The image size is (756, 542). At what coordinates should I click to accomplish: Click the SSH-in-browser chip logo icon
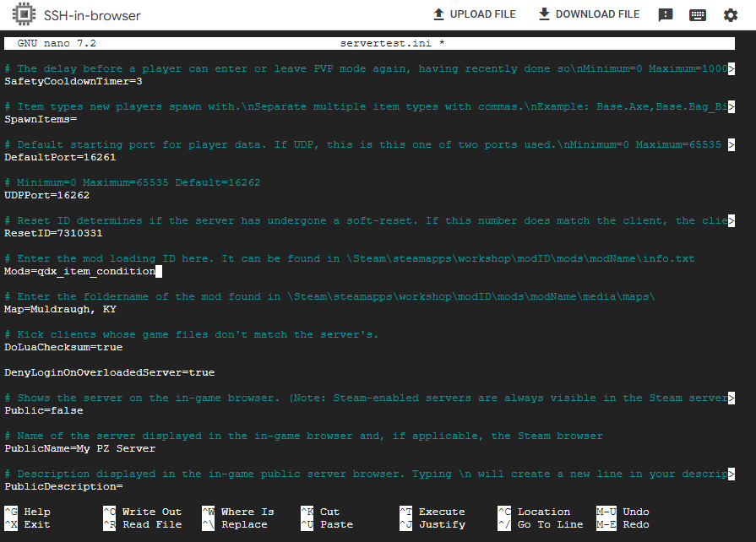click(x=24, y=14)
